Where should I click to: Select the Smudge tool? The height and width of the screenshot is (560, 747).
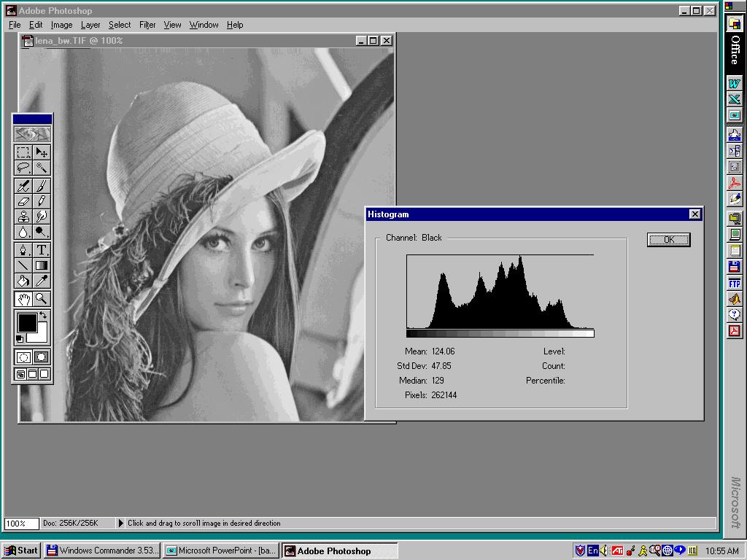click(x=42, y=216)
